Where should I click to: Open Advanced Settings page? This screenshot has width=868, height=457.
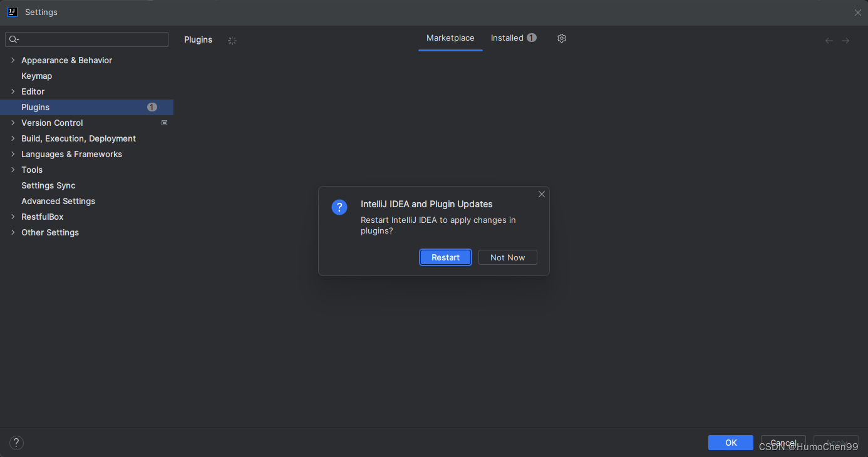coord(58,201)
